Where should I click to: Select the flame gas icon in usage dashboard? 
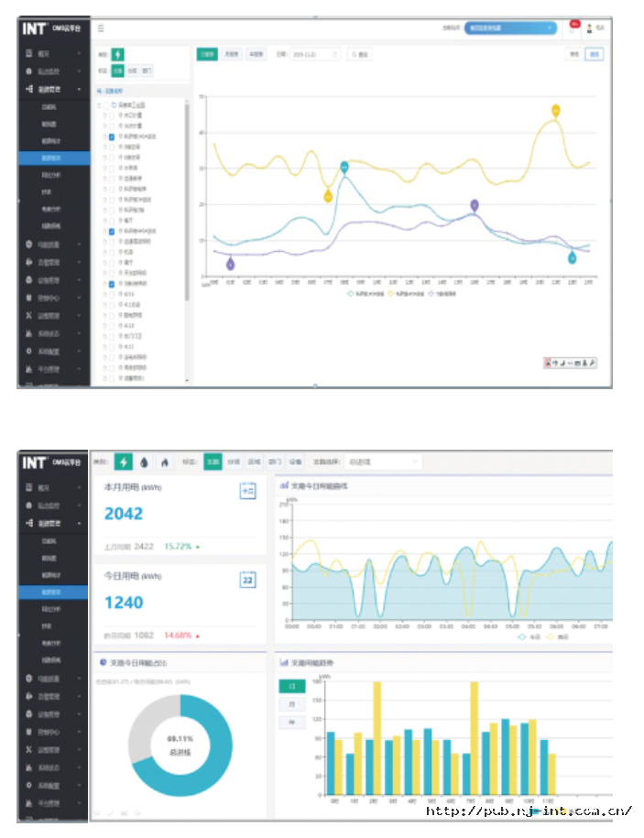pyautogui.click(x=165, y=463)
